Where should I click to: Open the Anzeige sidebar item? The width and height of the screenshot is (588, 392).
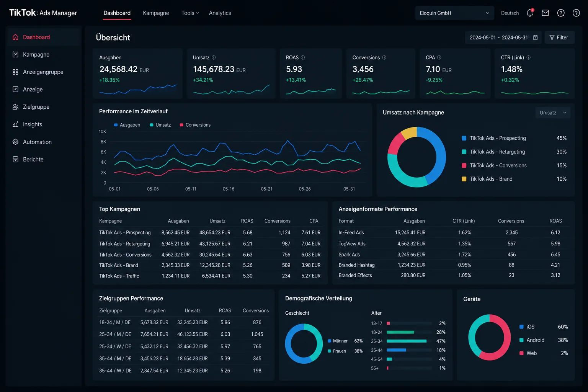pos(43,90)
